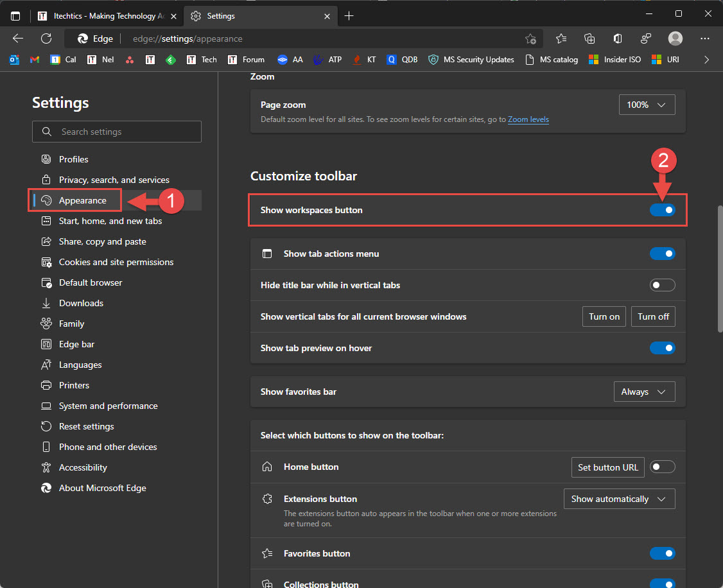Image resolution: width=723 pixels, height=588 pixels.
Task: Change Show favorites bar from Always
Action: pos(644,391)
